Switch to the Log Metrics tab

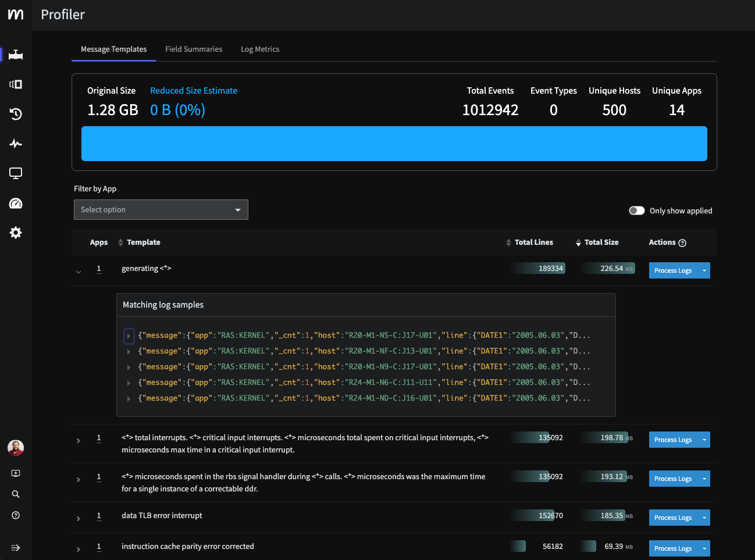[x=260, y=49]
